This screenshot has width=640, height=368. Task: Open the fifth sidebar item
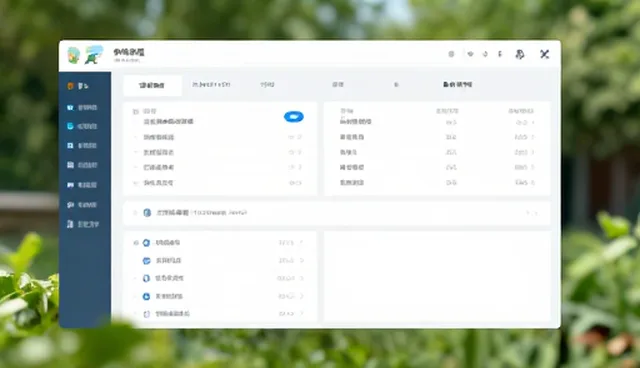[82, 165]
